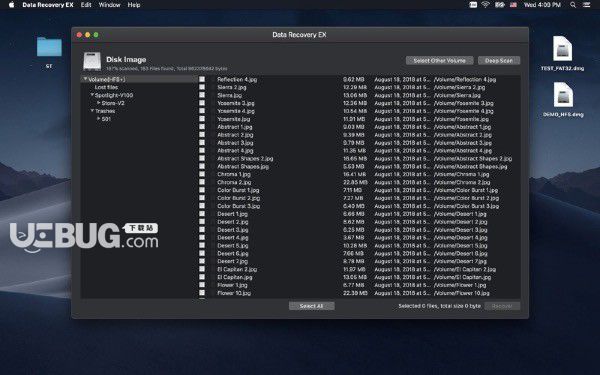Screen dimensions: 600x375
Task: Open the Apple menu
Action: [x=11, y=5]
